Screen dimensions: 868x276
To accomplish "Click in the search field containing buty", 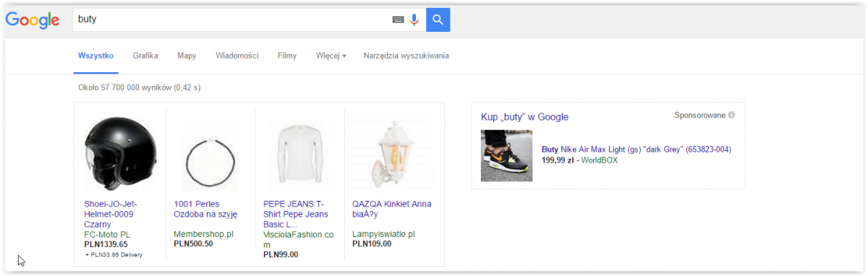I will [x=231, y=20].
